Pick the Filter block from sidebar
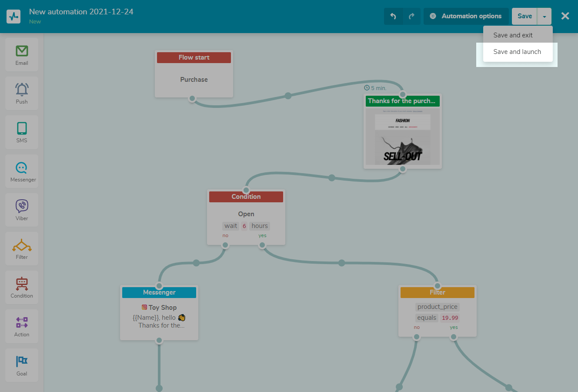The height and width of the screenshot is (392, 578). [22, 249]
